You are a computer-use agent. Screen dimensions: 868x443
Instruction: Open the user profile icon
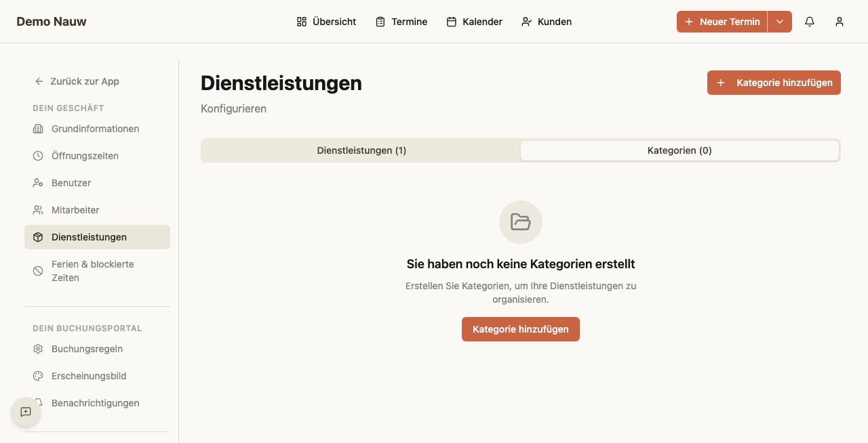840,22
